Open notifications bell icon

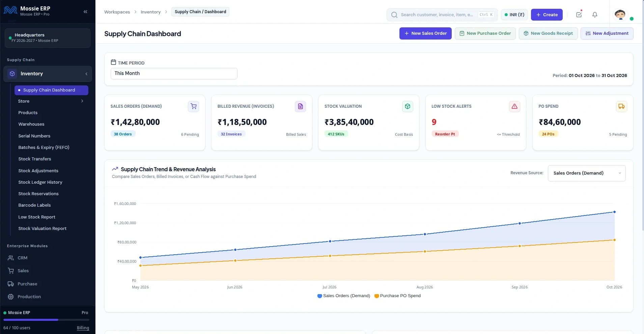[x=595, y=15]
